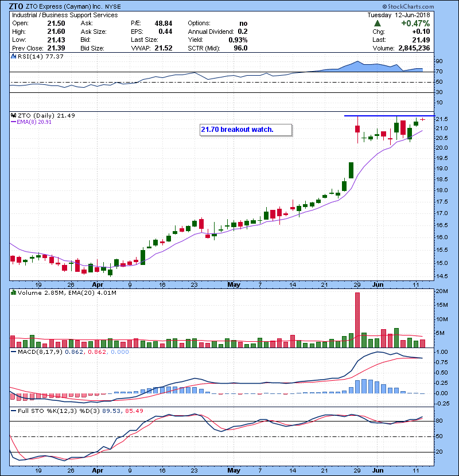Click the P/E value 48.84
Screen dimensions: 459x476
click(164, 24)
